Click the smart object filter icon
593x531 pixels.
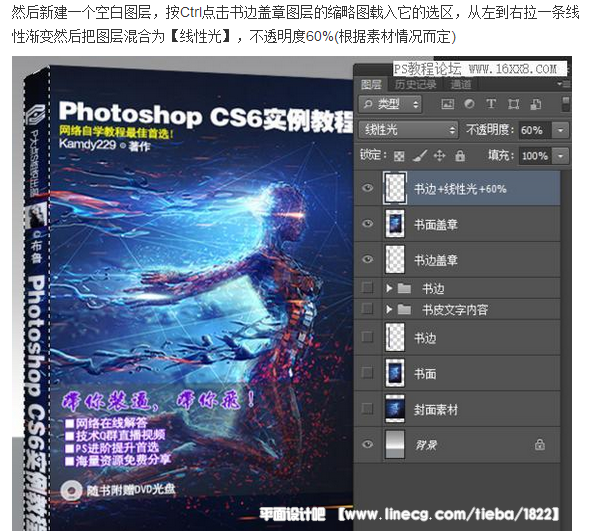click(x=536, y=104)
